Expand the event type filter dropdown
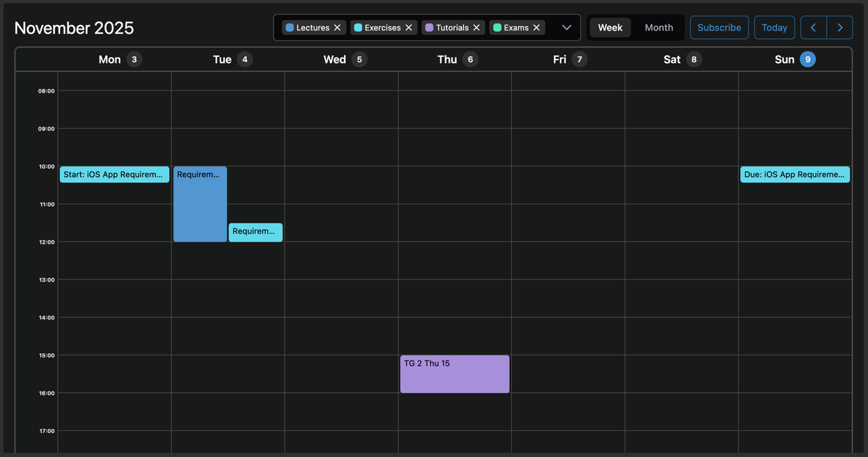 (x=567, y=28)
